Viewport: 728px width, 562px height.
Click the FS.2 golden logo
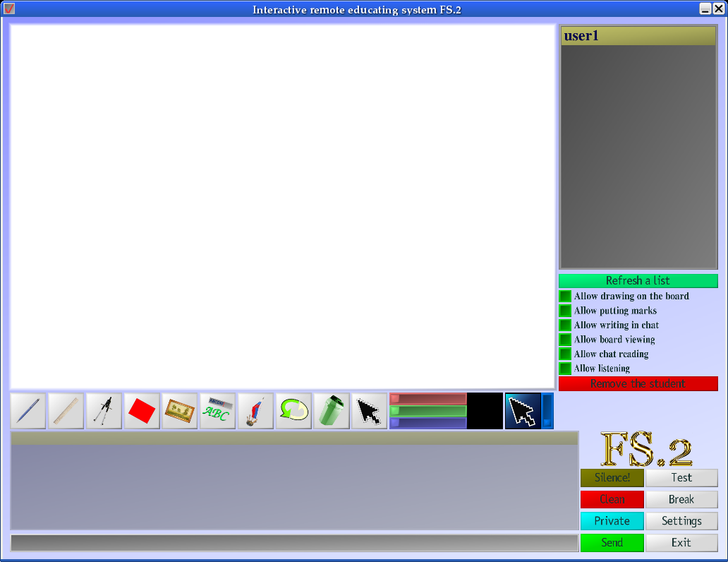coord(646,449)
